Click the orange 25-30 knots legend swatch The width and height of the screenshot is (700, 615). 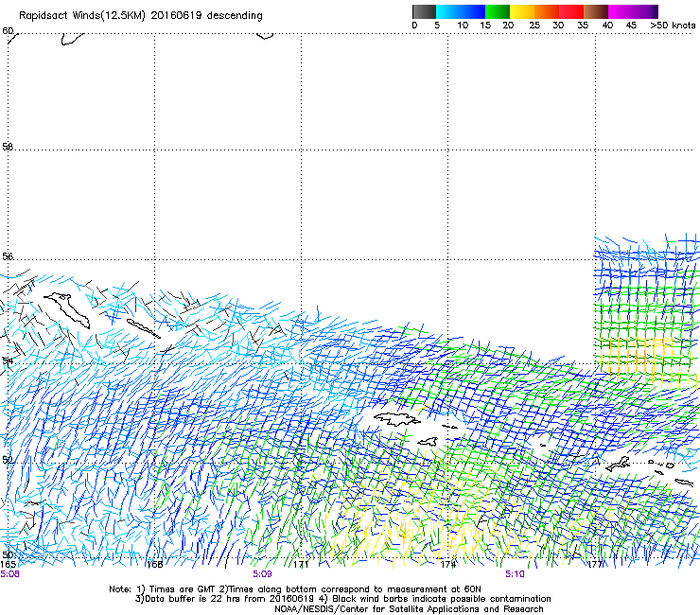click(547, 11)
